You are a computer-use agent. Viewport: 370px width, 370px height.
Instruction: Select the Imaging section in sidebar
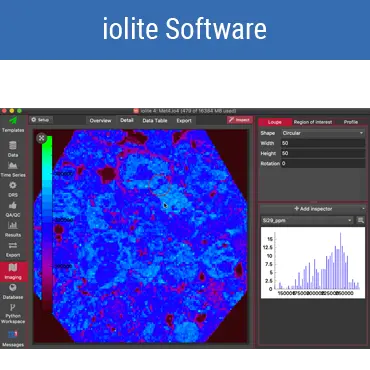point(13,271)
